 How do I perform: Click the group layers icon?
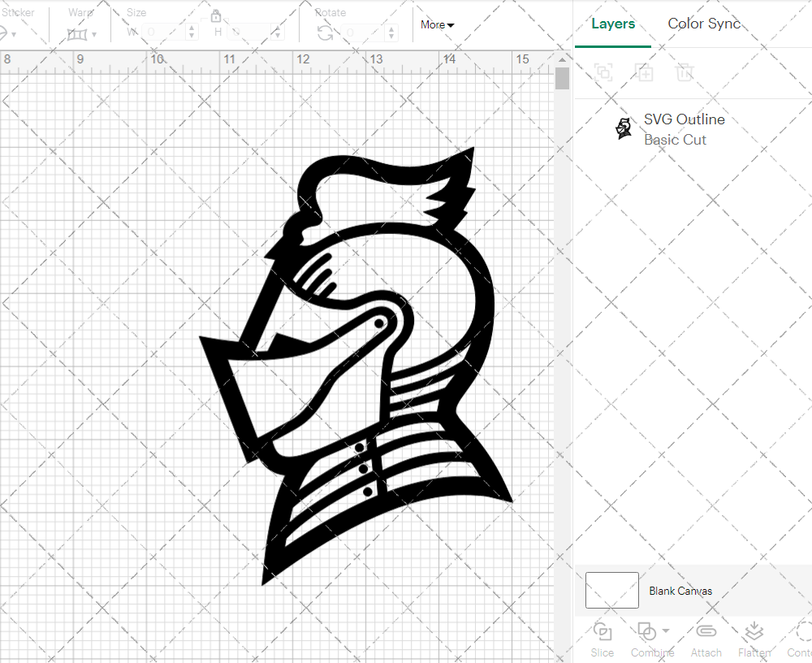(x=603, y=72)
